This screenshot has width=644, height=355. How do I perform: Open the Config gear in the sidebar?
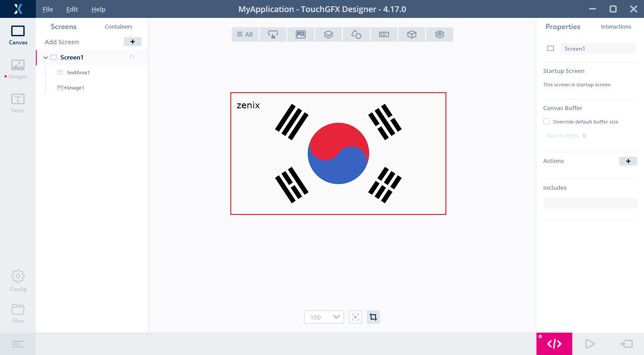(x=18, y=281)
